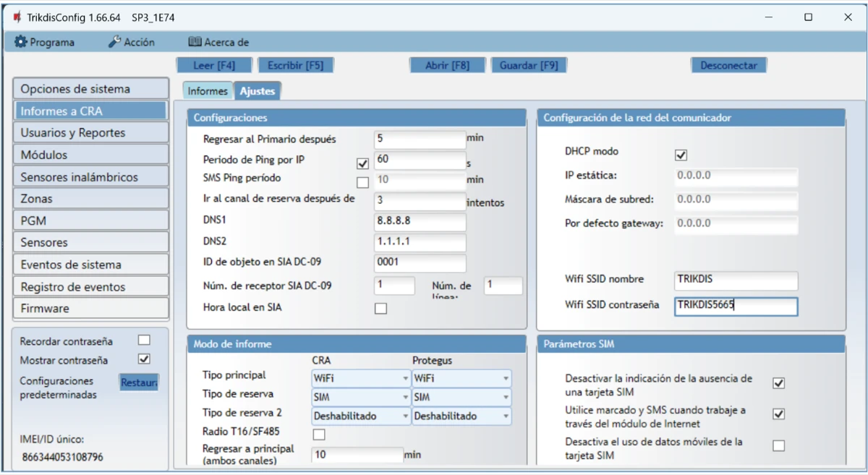Viewport: 868px width, 475px height.
Task: Toggle the SMS Ping período checkbox
Action: (x=362, y=181)
